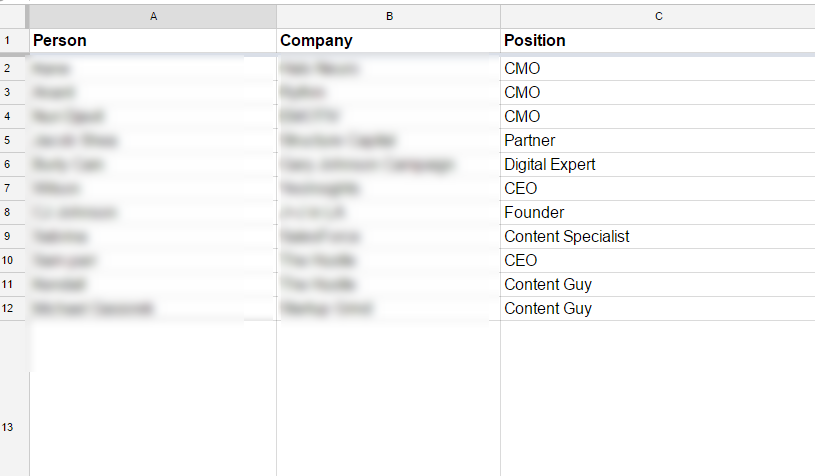Click the Company header cell
Image resolution: width=815 pixels, height=476 pixels.
[389, 41]
